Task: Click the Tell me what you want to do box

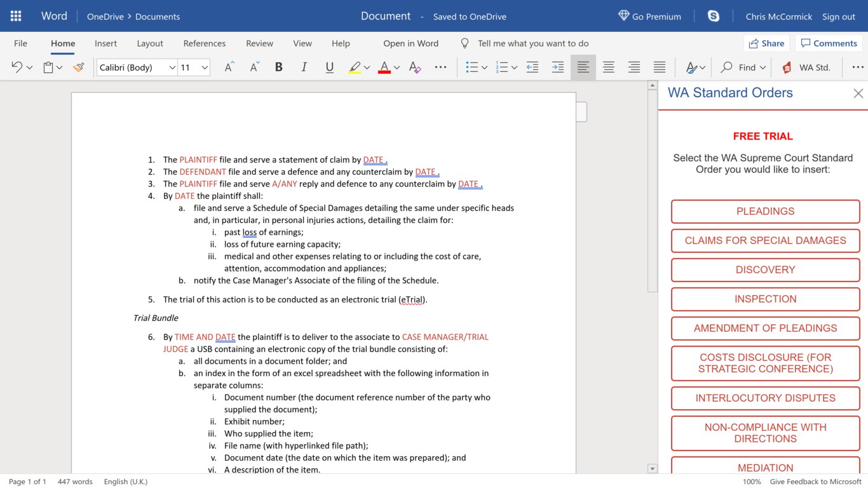Action: [525, 43]
